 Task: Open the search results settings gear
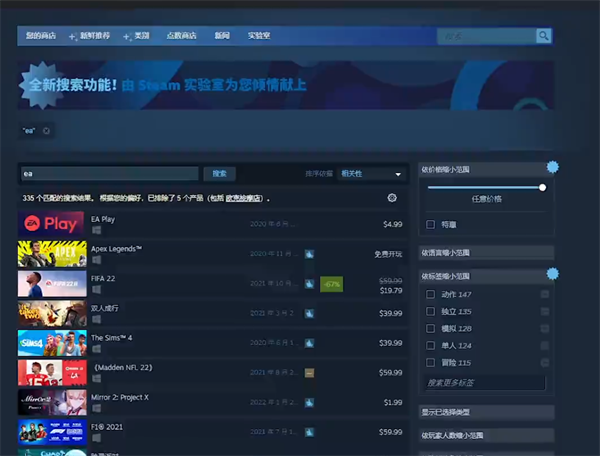[x=392, y=198]
